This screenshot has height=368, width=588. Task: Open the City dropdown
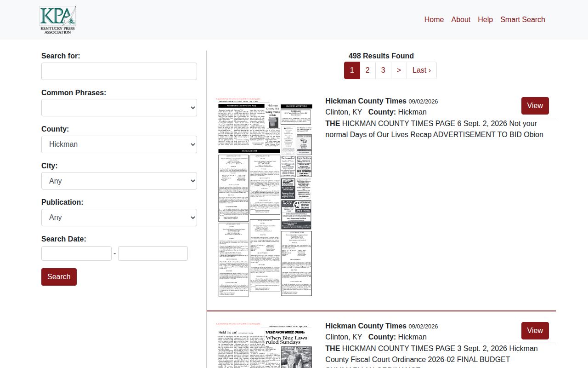pos(119,181)
